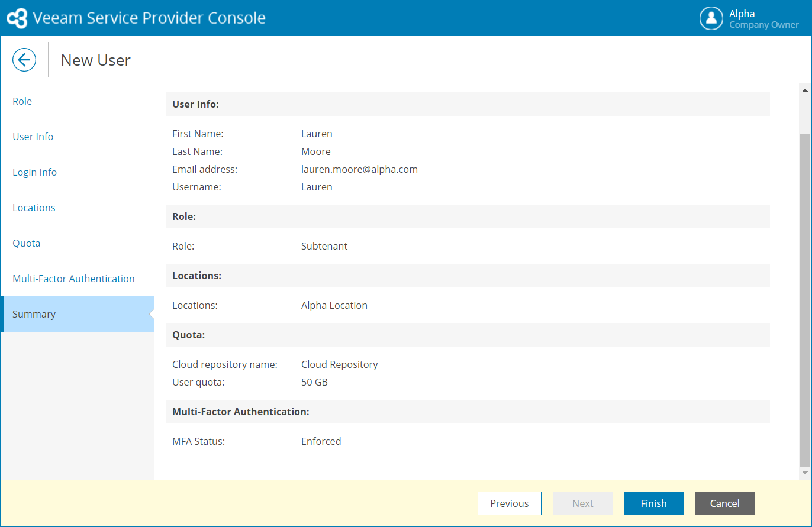The image size is (812, 527).
Task: Click the vertical scrollbar thumb
Action: click(x=805, y=300)
